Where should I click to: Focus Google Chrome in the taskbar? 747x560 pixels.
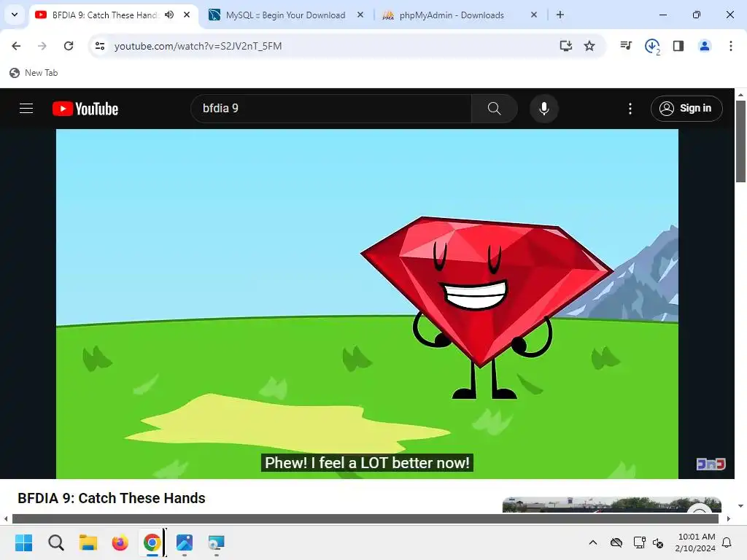coord(152,542)
